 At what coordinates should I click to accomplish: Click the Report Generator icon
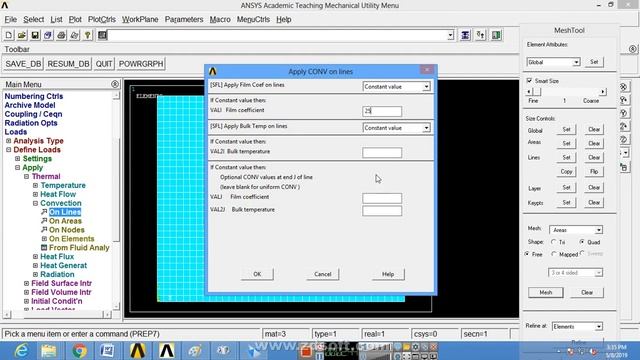coord(74,35)
